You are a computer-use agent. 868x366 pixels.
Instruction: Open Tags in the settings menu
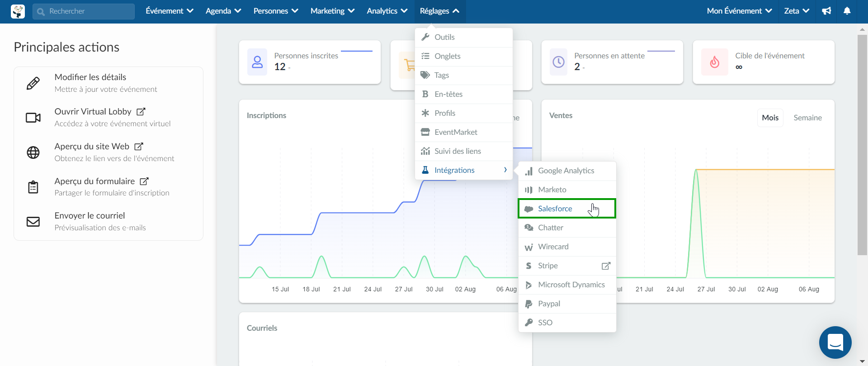point(464,75)
